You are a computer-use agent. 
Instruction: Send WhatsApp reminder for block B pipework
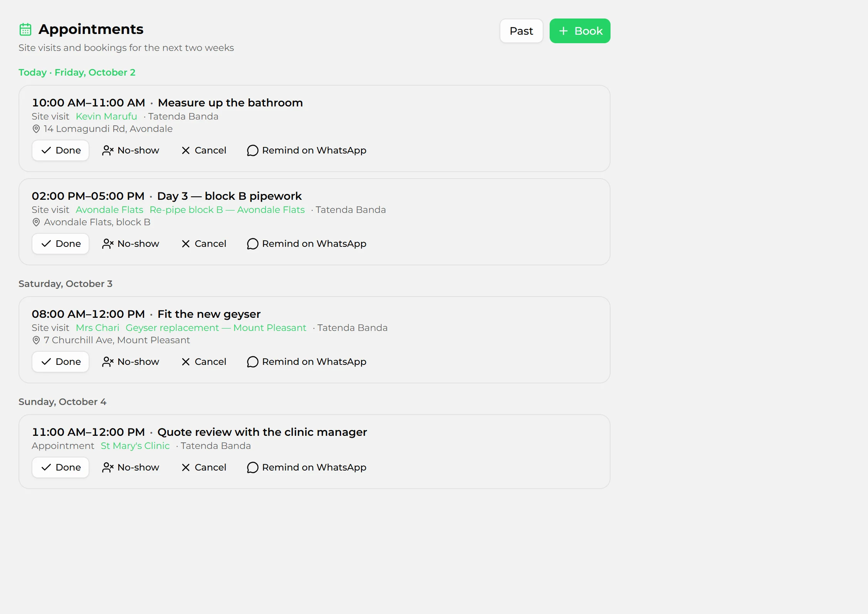[306, 244]
